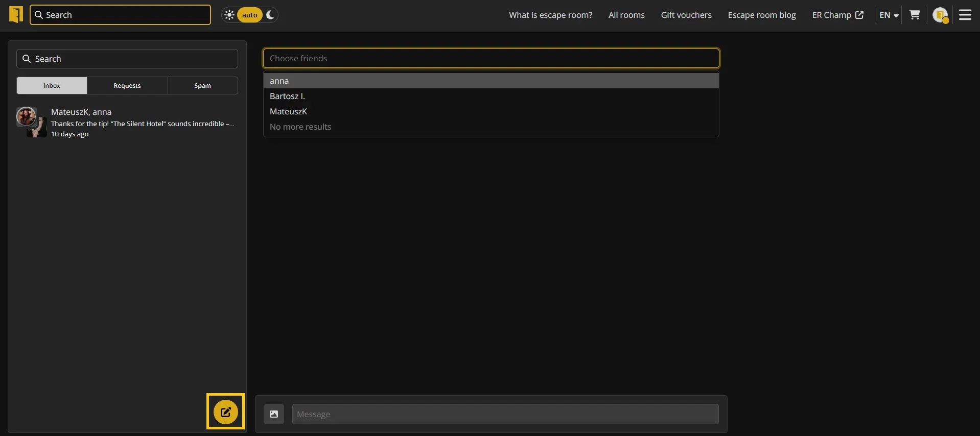Click the yellow door logo icon

point(16,15)
